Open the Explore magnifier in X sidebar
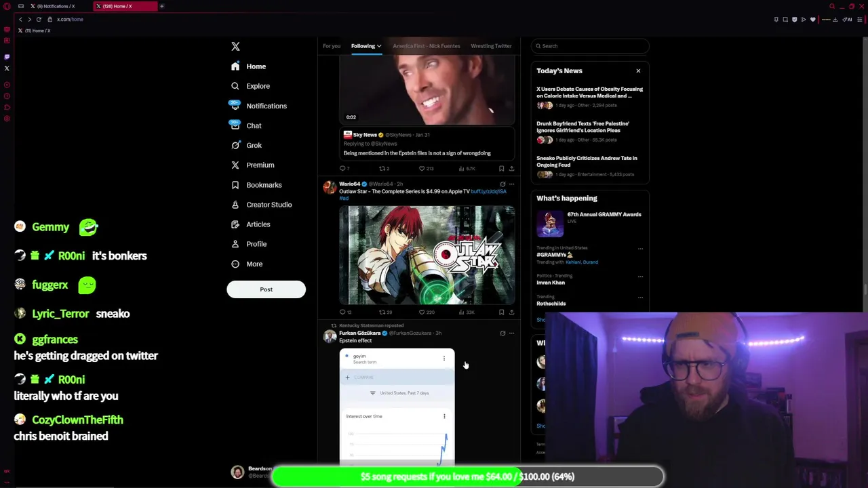Screen dimensions: 868x488 pyautogui.click(x=235, y=86)
